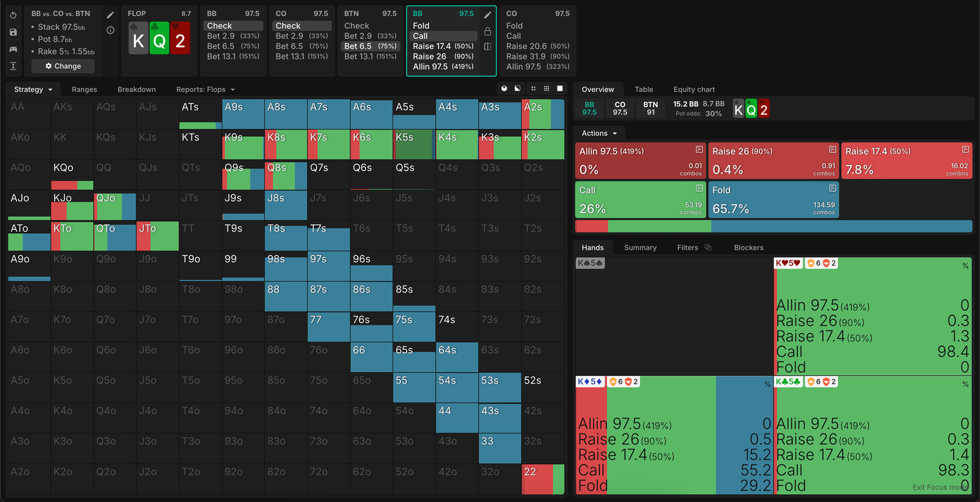This screenshot has width=980, height=502.
Task: Click the pencil edit icon beside BB vs. CO vs. BTN
Action: (x=110, y=15)
